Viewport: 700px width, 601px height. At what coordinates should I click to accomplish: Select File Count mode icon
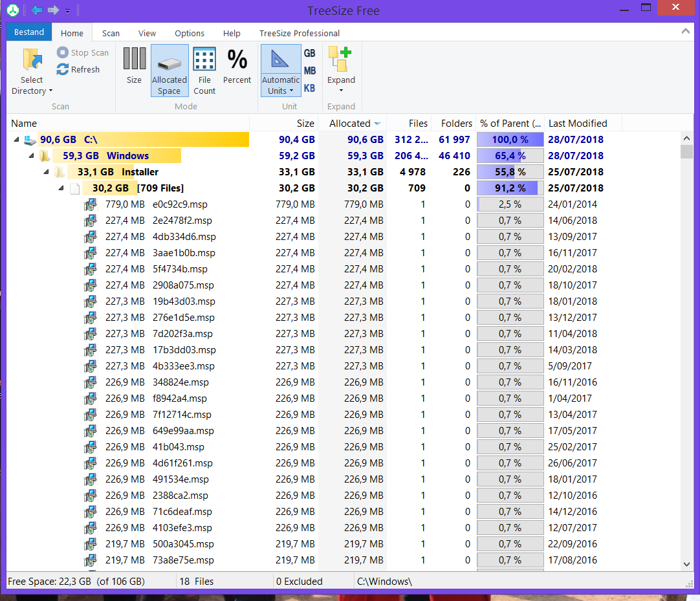click(x=204, y=60)
